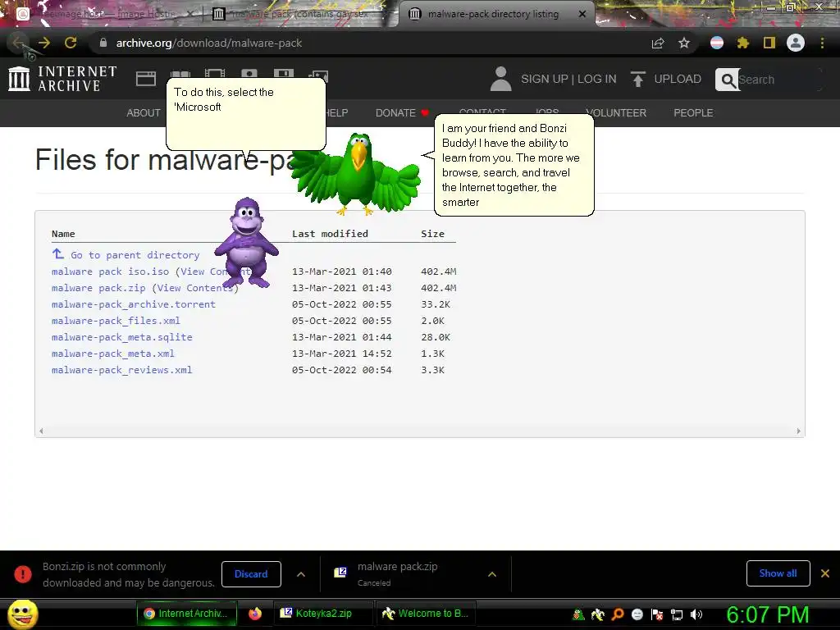Close the malware-pack directory listing tab
Image resolution: width=840 pixels, height=630 pixels.
pyautogui.click(x=582, y=14)
